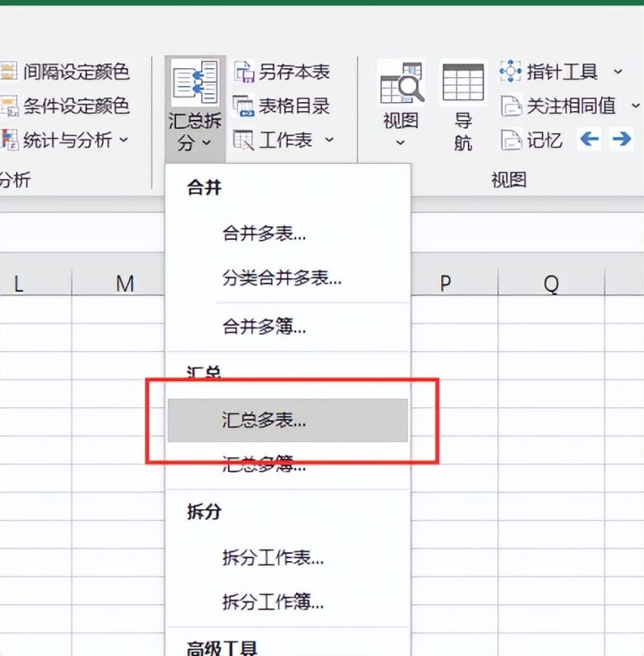Select 拆分工作簿... menu item
The height and width of the screenshot is (656, 644).
pyautogui.click(x=288, y=602)
